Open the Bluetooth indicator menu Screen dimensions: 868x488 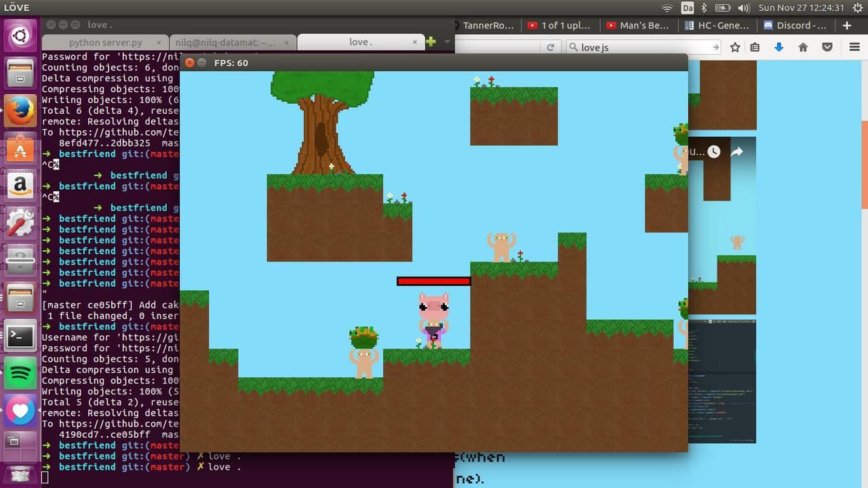click(705, 7)
